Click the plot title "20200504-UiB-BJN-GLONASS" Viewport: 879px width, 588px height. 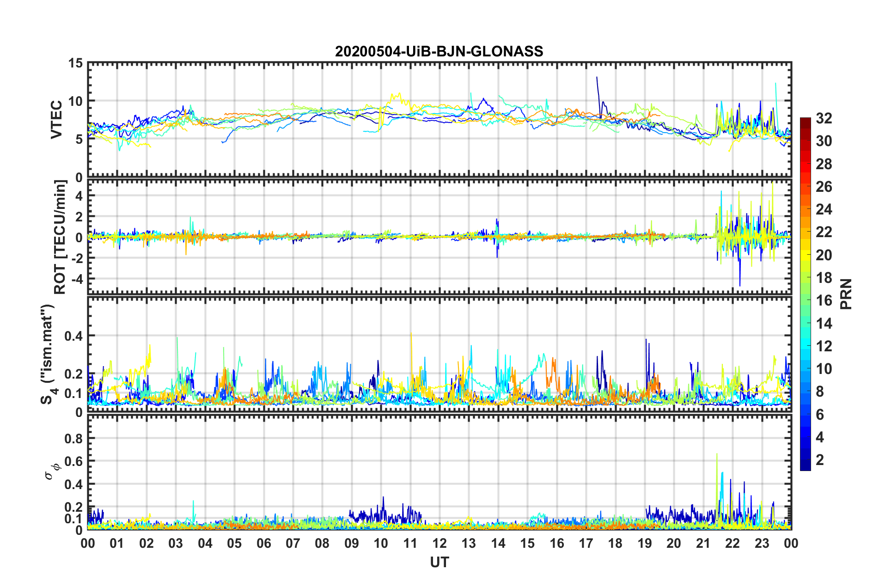point(439,51)
